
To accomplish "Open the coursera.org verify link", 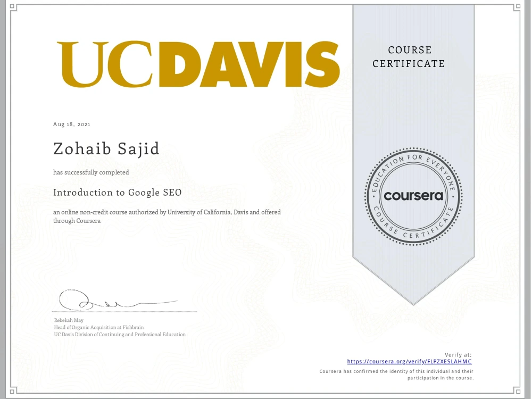I will tap(409, 362).
